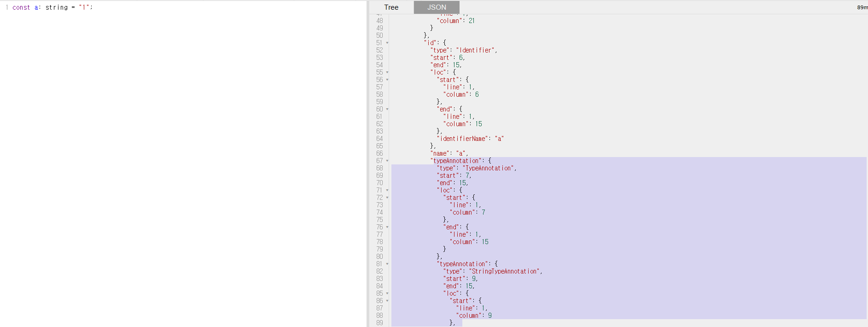
Task: Click the "identifierName": "a" line
Action: (x=470, y=139)
